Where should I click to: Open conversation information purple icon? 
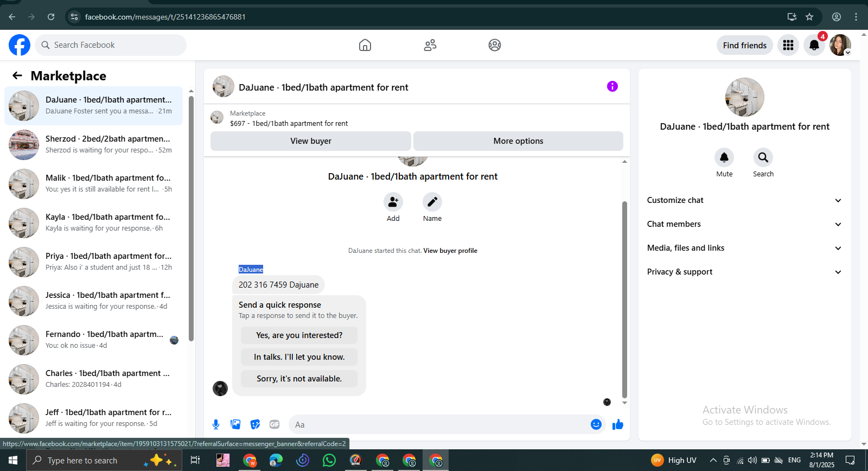[x=612, y=86]
